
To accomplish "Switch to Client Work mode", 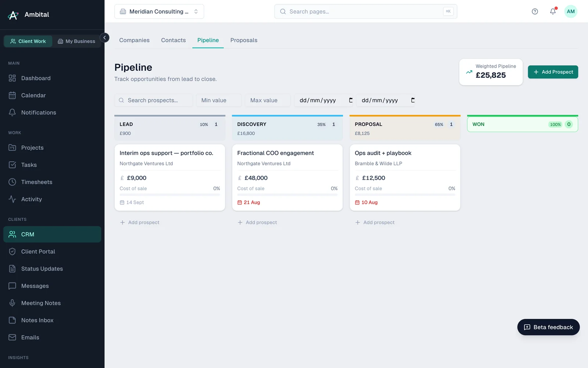I will pyautogui.click(x=28, y=41).
